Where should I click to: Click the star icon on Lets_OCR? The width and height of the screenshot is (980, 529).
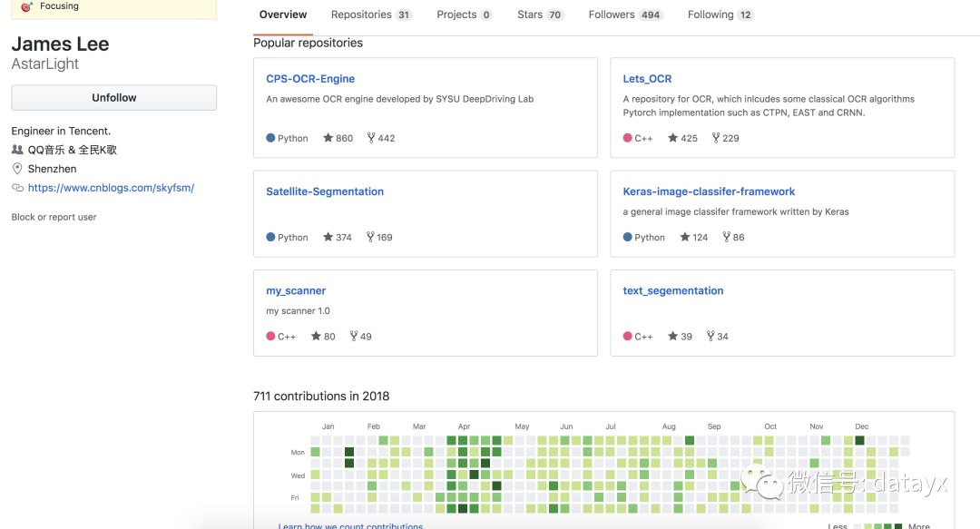point(672,138)
